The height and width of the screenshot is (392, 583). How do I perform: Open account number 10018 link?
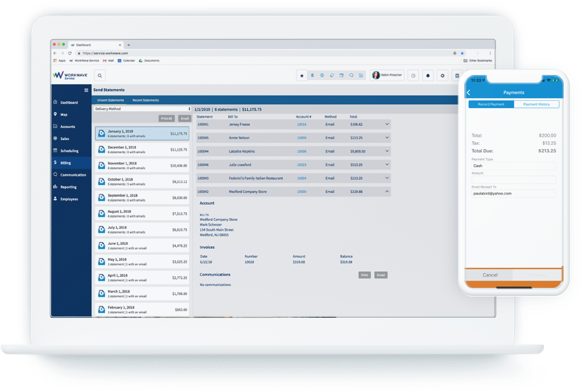(x=301, y=124)
